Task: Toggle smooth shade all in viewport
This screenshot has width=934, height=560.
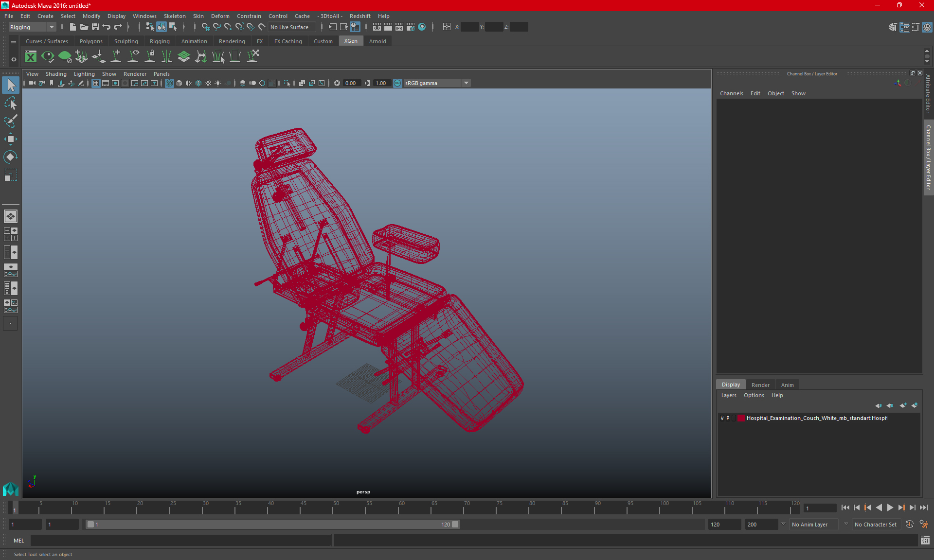Action: tap(179, 83)
